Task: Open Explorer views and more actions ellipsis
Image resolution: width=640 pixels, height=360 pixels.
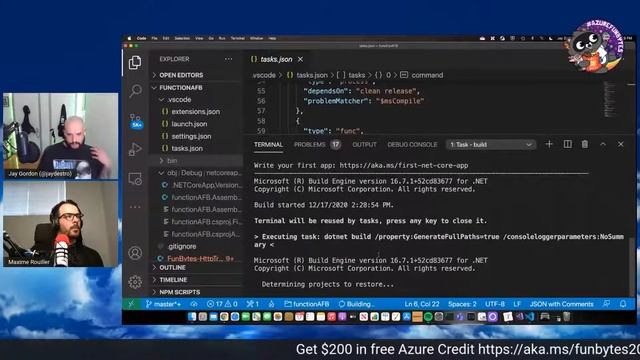Action: click(229, 59)
